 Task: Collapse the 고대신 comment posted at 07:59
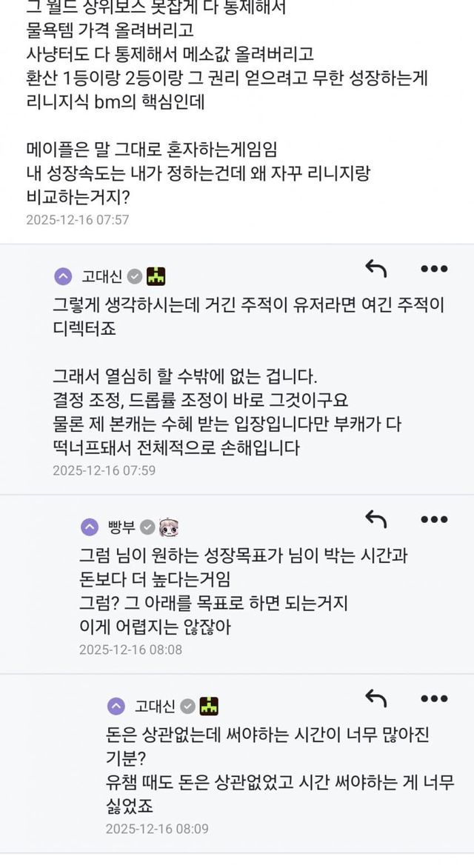click(64, 277)
